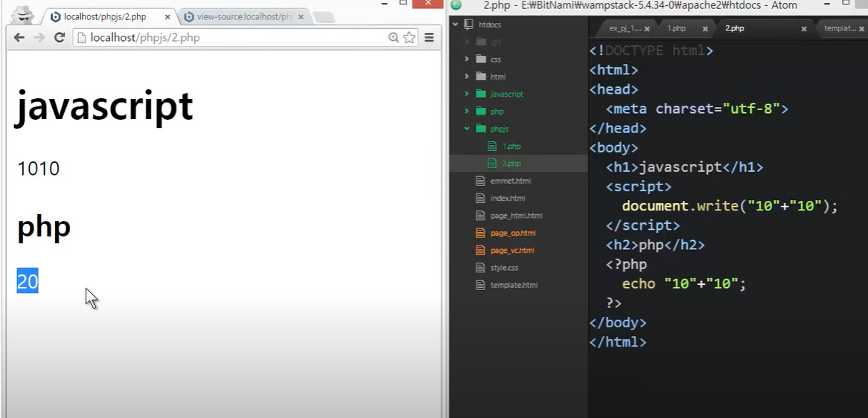The height and width of the screenshot is (418, 868).
Task: Select the phpjs folder icon
Action: pyautogui.click(x=480, y=129)
